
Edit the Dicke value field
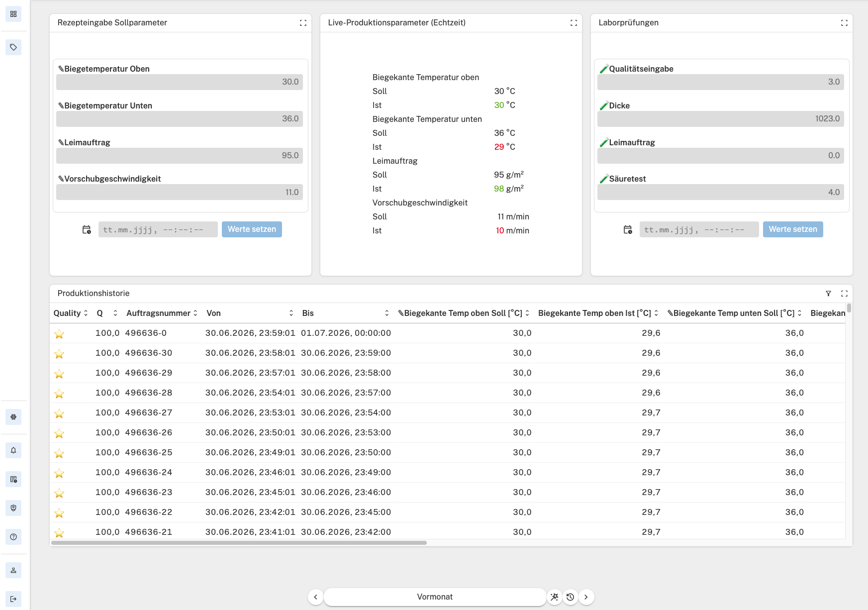[x=721, y=119]
